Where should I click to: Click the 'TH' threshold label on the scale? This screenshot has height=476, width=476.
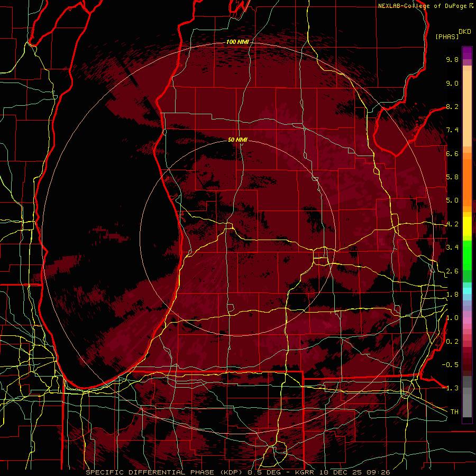tap(454, 412)
